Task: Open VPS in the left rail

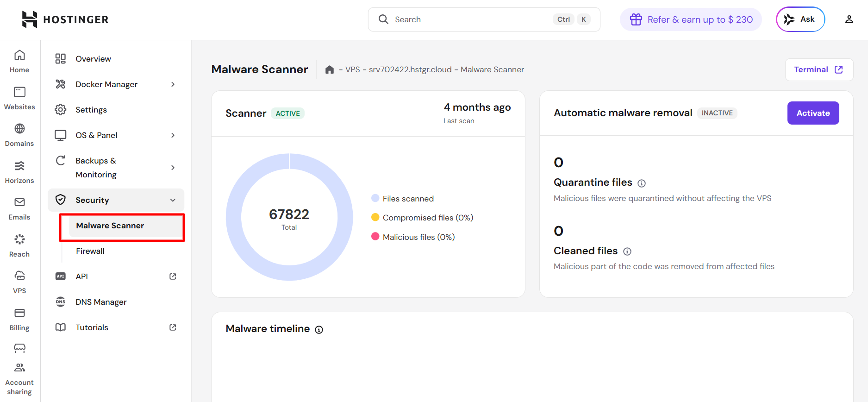Action: pyautogui.click(x=19, y=283)
